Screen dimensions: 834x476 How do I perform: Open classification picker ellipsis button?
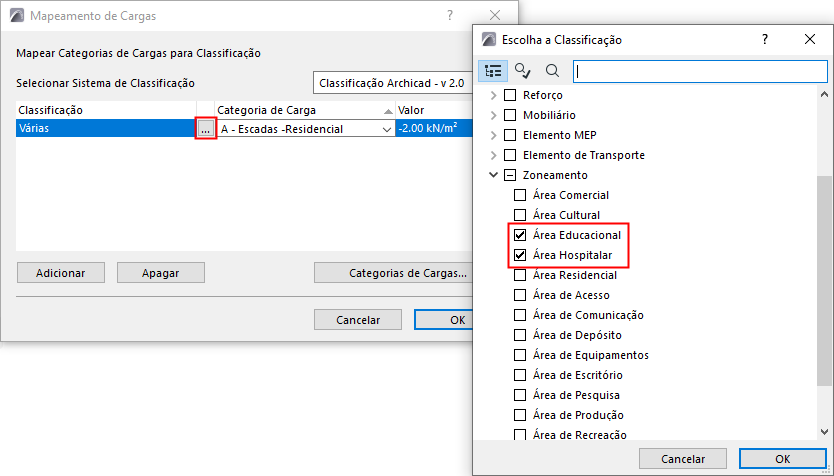(205, 129)
